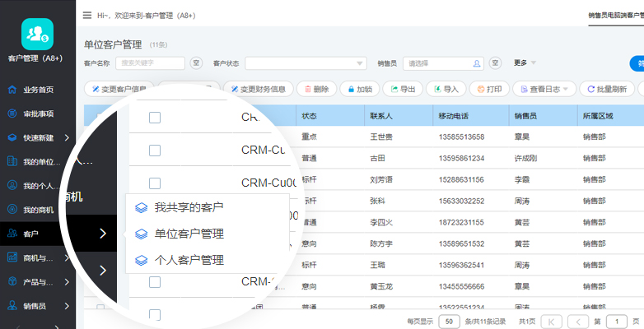The width and height of the screenshot is (644, 329).
Task: Open 业务首页 from the sidebar
Action: [38, 90]
